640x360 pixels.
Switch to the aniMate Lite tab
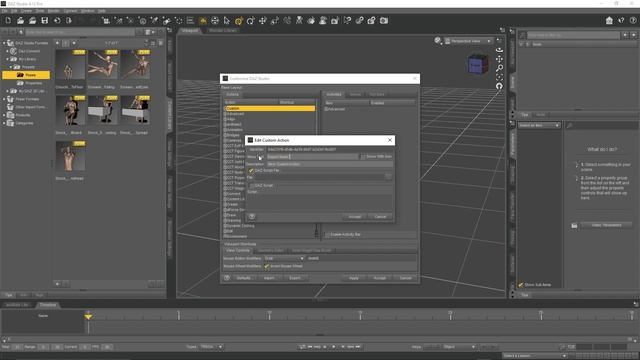[18, 305]
